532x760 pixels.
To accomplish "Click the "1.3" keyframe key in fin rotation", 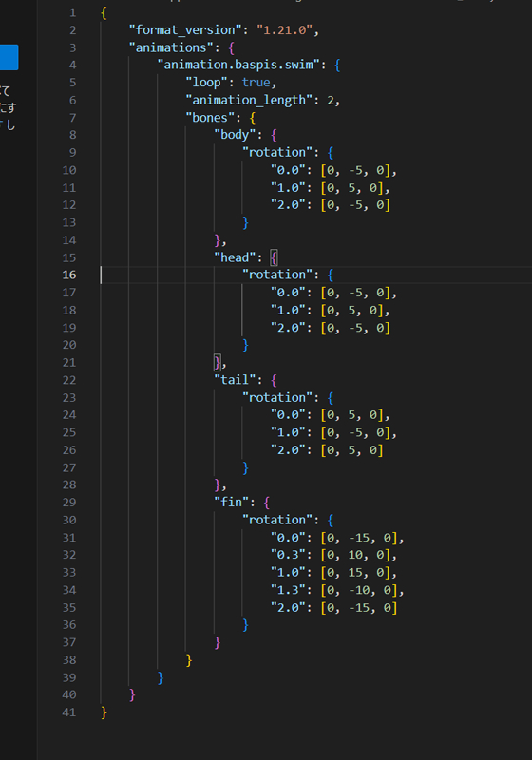I will [288, 590].
